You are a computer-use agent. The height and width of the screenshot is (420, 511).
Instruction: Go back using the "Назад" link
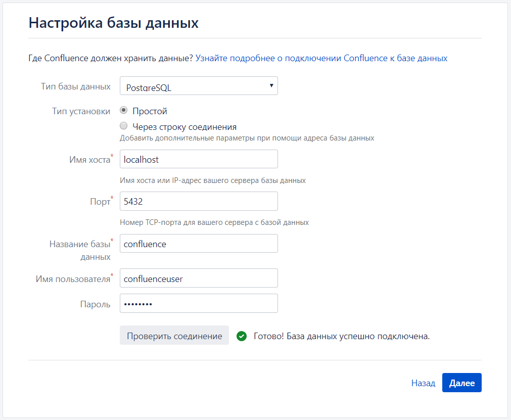(x=423, y=383)
